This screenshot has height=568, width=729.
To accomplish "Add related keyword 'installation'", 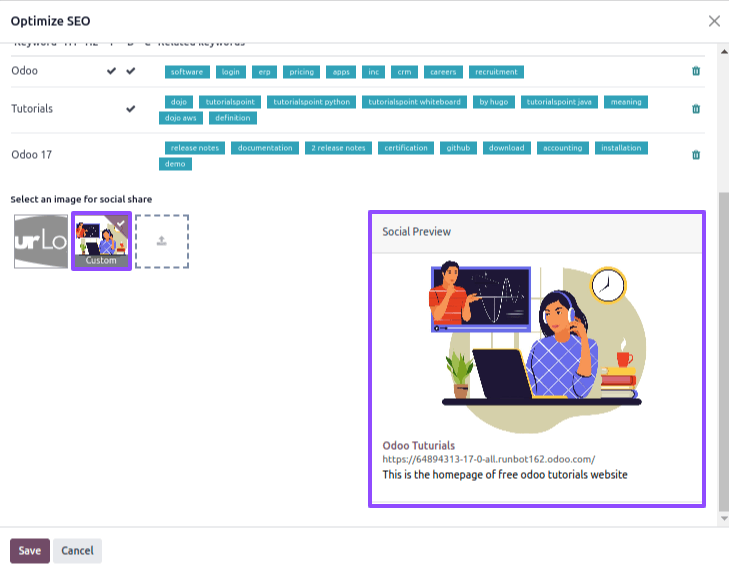I will point(621,148).
